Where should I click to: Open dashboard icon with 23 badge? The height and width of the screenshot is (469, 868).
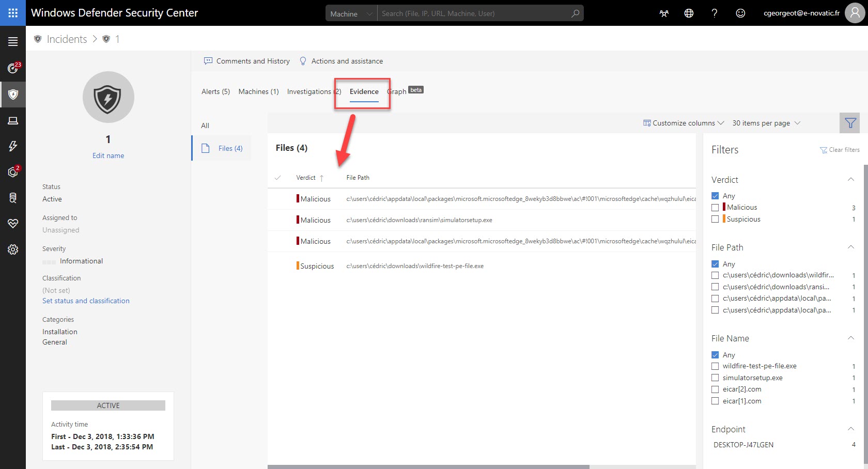13,68
